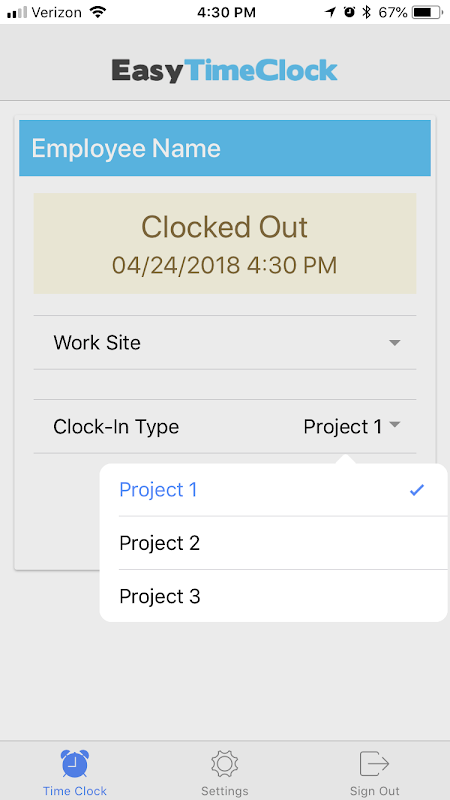Tap the Work Site label row
The width and height of the screenshot is (450, 800).
click(x=224, y=342)
